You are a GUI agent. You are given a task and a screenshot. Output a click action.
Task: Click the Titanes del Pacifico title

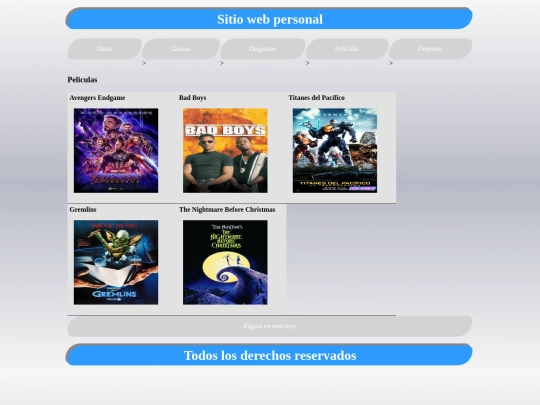tap(316, 98)
